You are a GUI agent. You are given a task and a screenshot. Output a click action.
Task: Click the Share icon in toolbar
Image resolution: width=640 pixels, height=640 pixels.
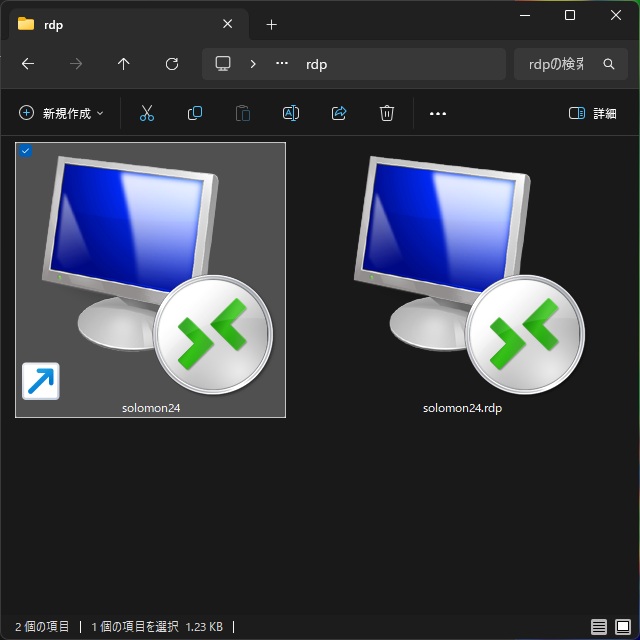[339, 114]
